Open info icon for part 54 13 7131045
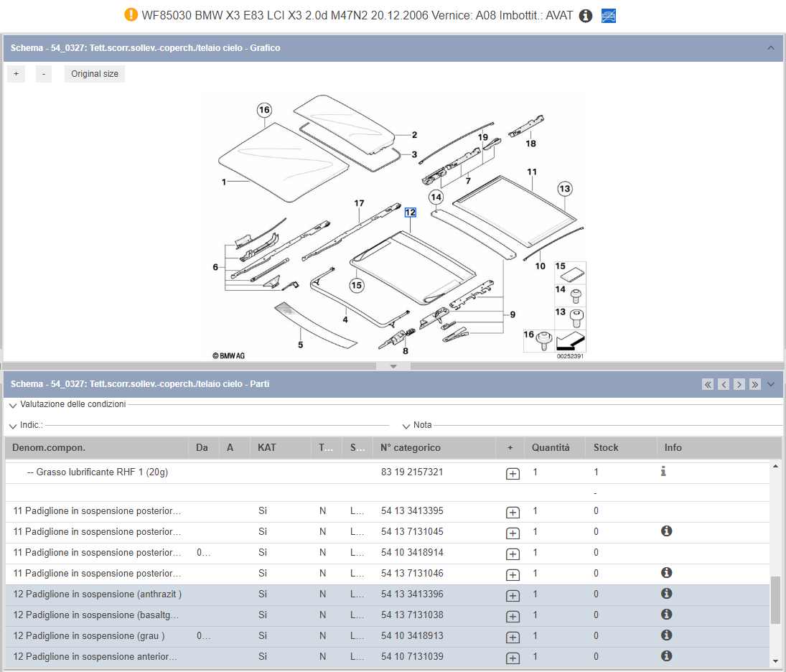786x672 pixels. coord(666,531)
